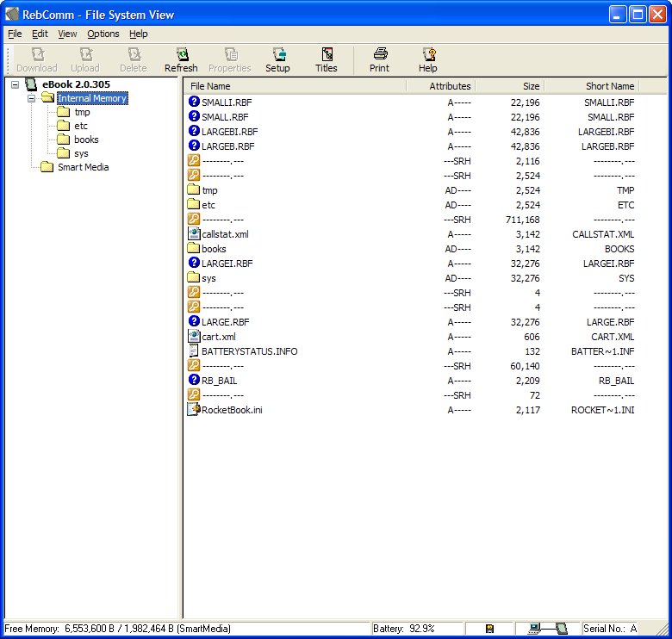Viewport: 672px width, 639px height.
Task: Select LARGEBI.RBF file name
Action: [230, 132]
